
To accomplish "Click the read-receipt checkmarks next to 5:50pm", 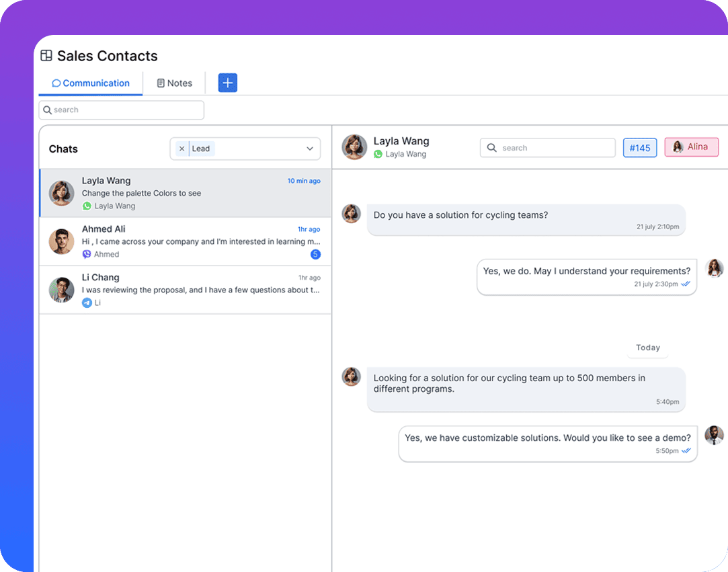I will tap(686, 451).
